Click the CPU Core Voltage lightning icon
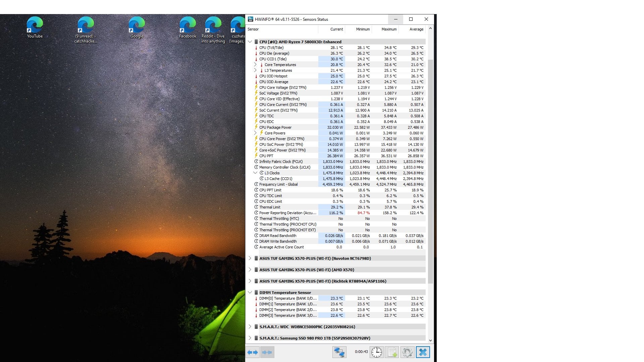Image resolution: width=644 pixels, height=362 pixels. coord(256,87)
